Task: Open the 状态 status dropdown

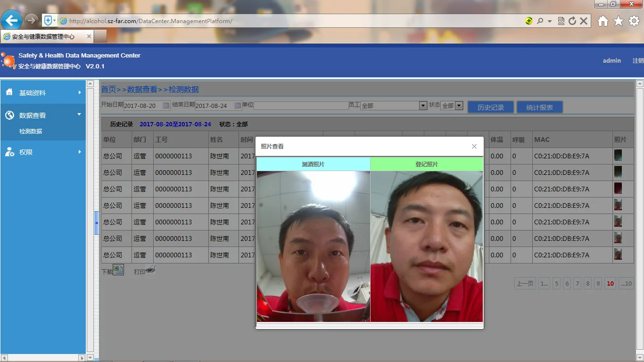Action: (459, 106)
